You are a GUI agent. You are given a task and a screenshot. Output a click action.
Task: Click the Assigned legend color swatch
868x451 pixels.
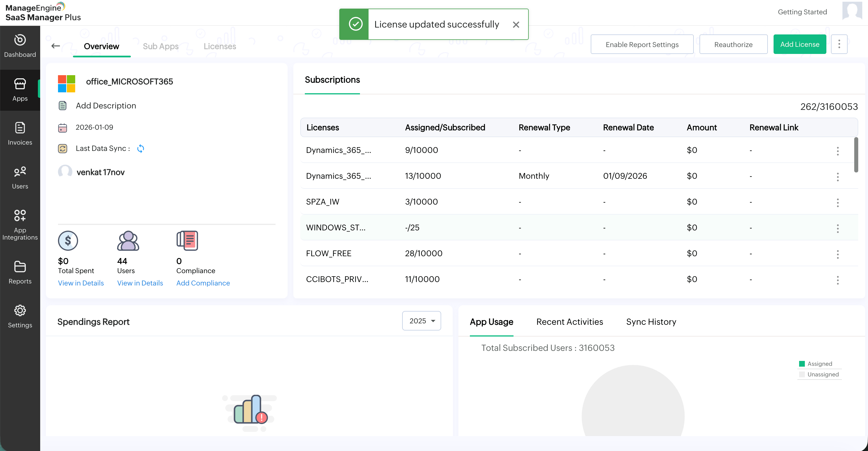pos(802,364)
